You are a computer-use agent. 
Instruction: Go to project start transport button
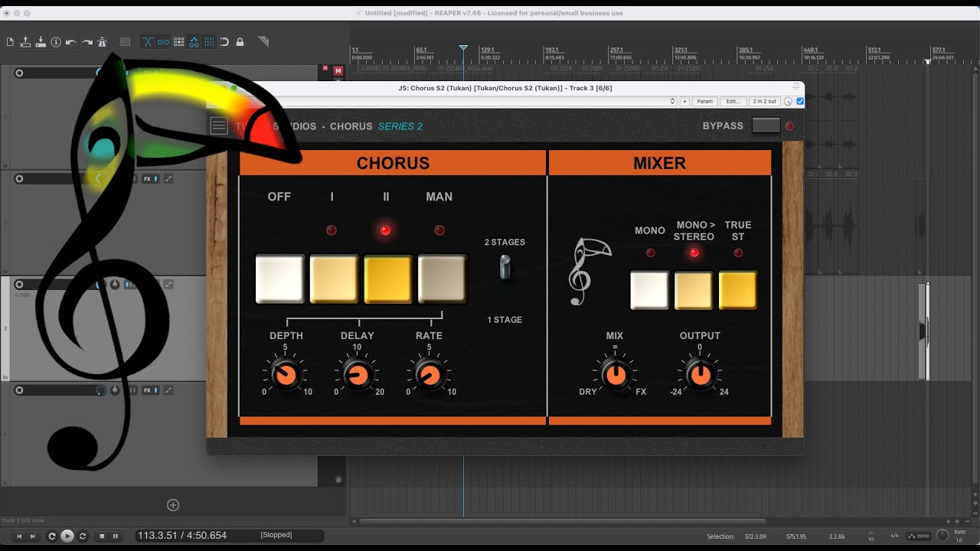point(19,536)
